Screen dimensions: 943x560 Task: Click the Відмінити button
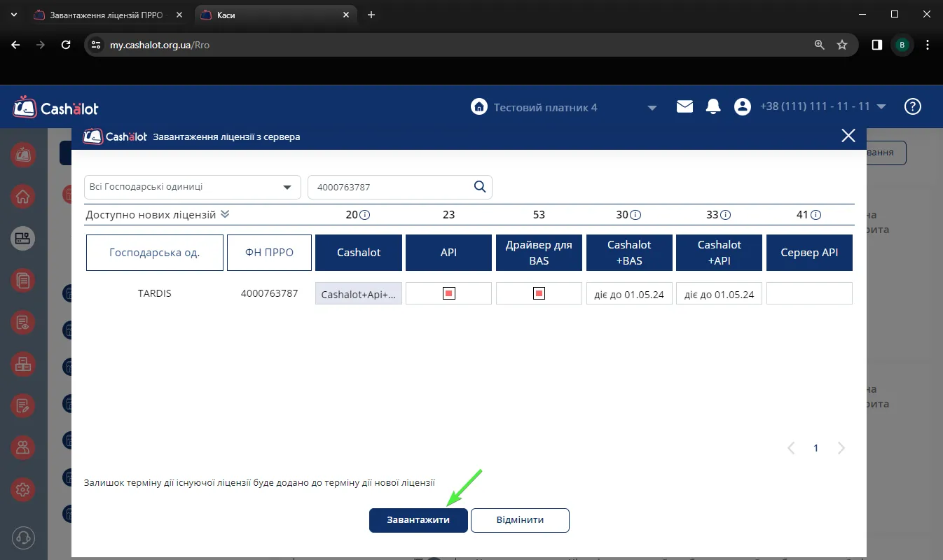tap(520, 520)
